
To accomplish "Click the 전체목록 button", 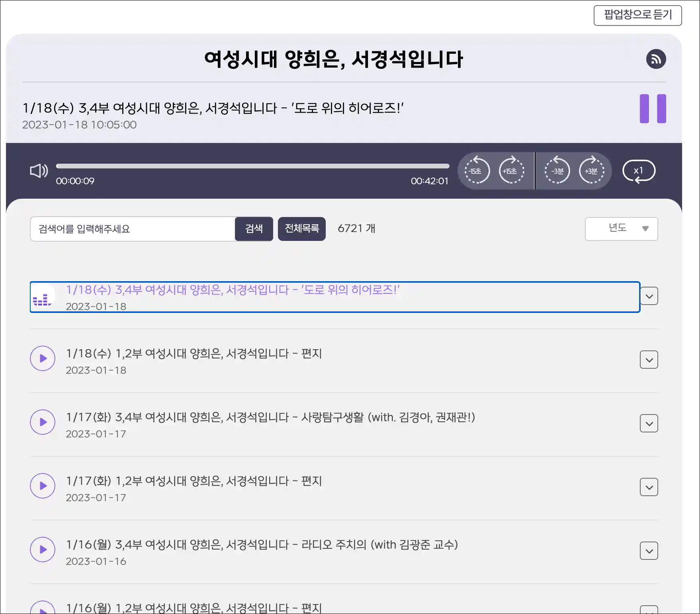I will [x=301, y=229].
